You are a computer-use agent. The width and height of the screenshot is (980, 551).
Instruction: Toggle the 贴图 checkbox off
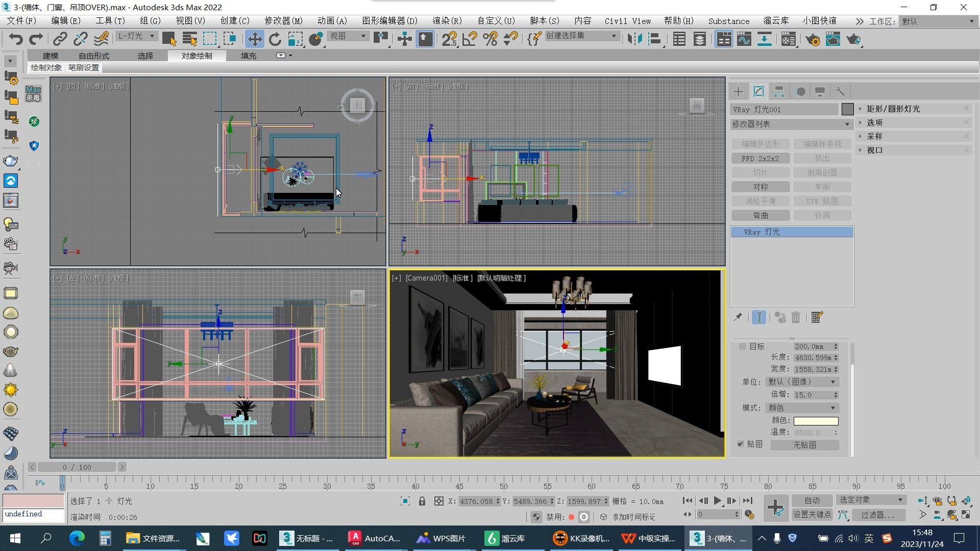pyautogui.click(x=741, y=444)
